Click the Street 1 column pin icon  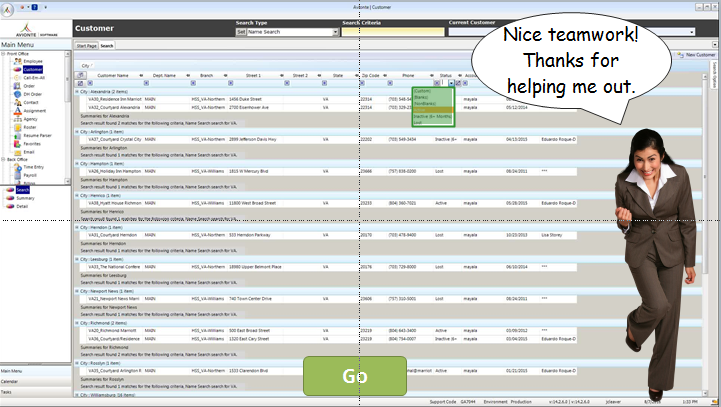(282, 75)
